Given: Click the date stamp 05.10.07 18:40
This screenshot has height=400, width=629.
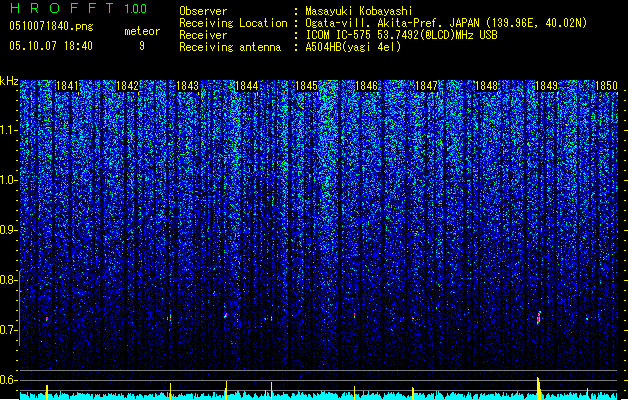Looking at the screenshot, I should click(x=51, y=46).
